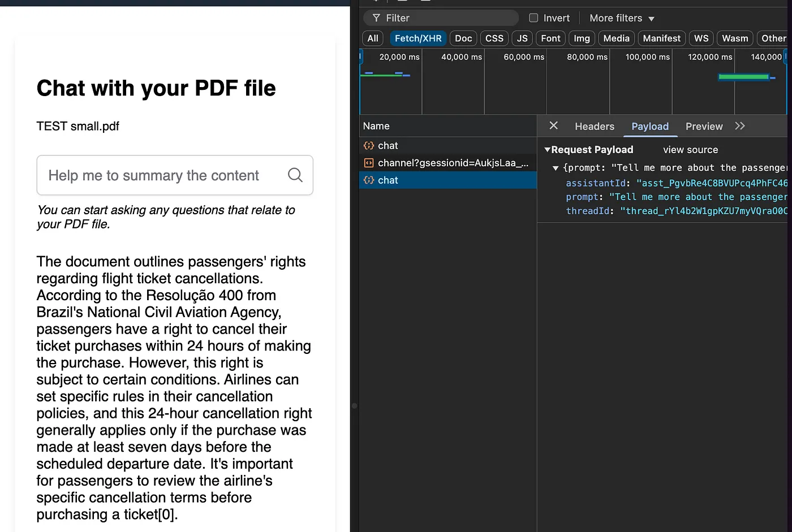Open the More filters dropdown

622,18
